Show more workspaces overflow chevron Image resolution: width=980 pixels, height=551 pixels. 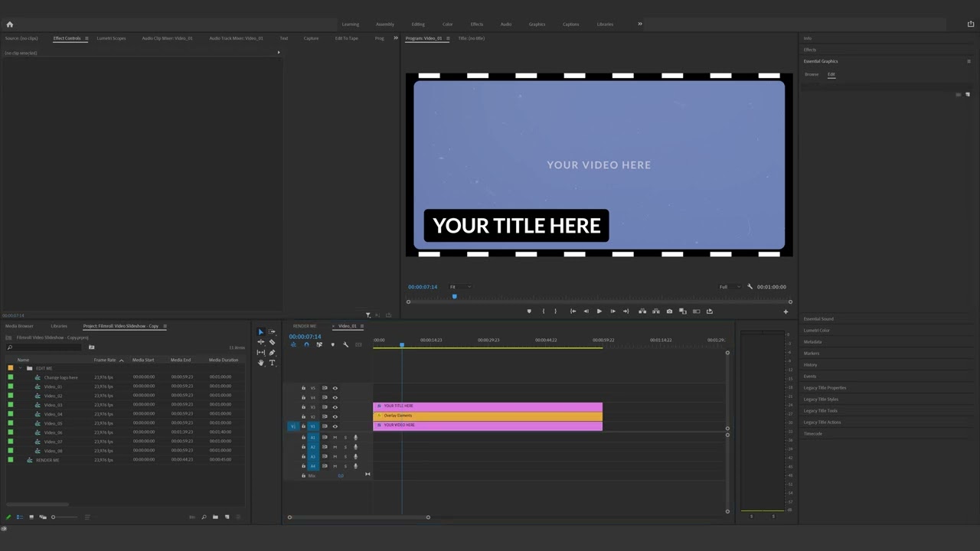coord(640,24)
